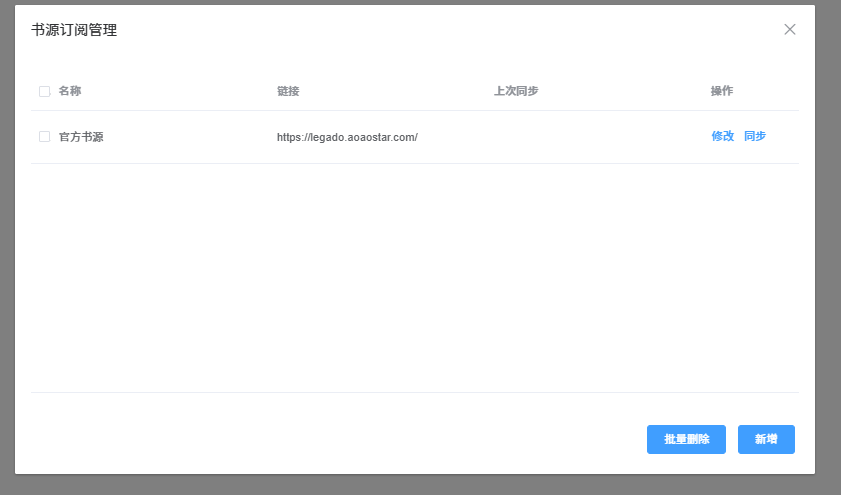841x495 pixels.
Task: Click the 新增 button to add a subscription
Action: pyautogui.click(x=766, y=439)
